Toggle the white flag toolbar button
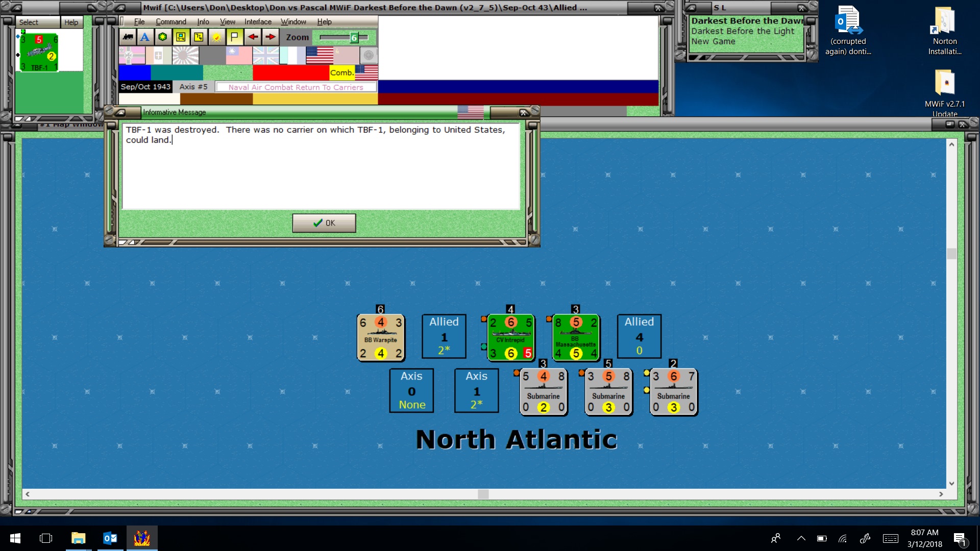The height and width of the screenshot is (551, 980). point(234,37)
